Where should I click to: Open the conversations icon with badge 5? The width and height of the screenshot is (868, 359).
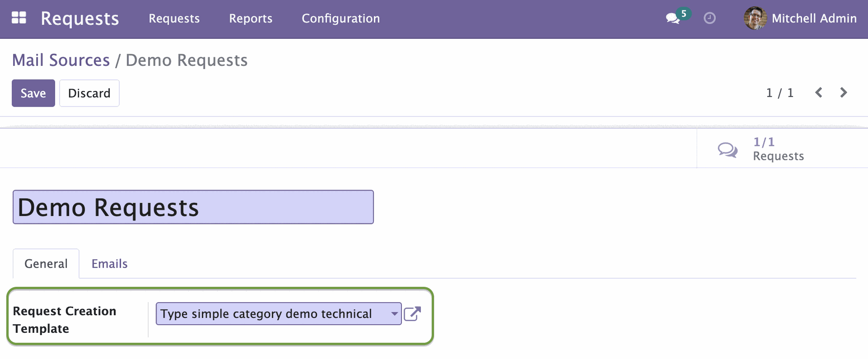click(x=673, y=18)
